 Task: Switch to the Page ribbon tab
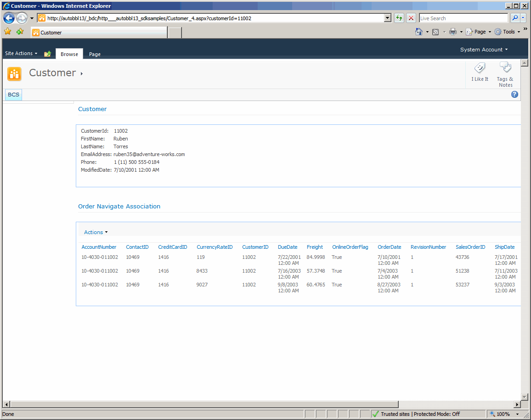pos(95,54)
